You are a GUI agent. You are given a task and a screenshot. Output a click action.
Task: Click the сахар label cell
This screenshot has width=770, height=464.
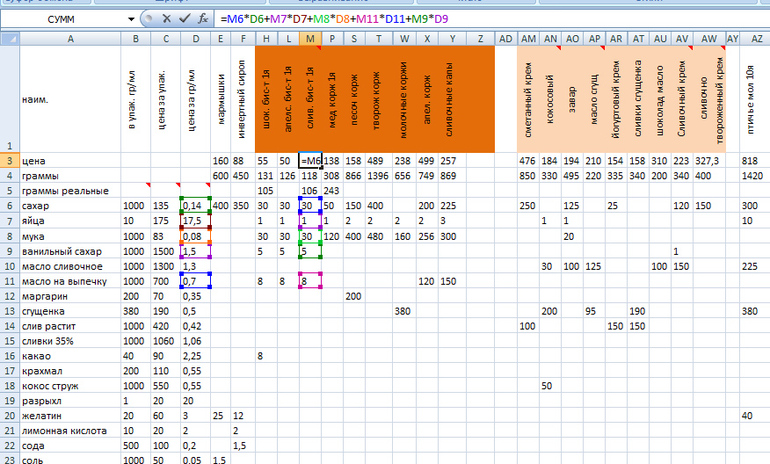pyautogui.click(x=70, y=205)
